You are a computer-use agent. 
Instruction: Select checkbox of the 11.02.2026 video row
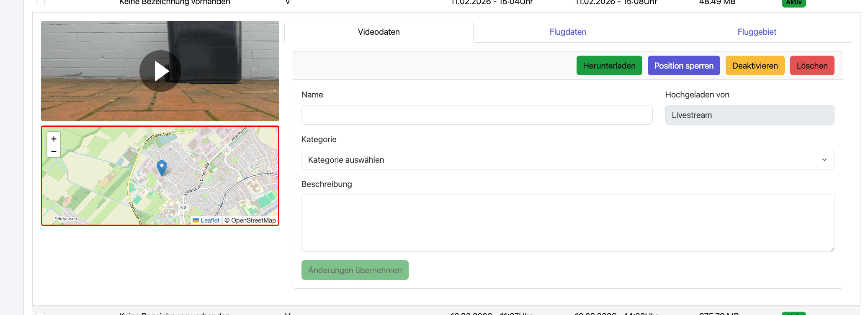pyautogui.click(x=41, y=2)
